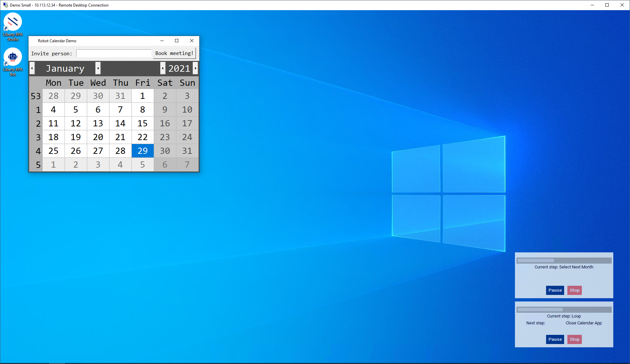Pause the Loop step robot
Screen dimensions: 630x364
click(555, 339)
